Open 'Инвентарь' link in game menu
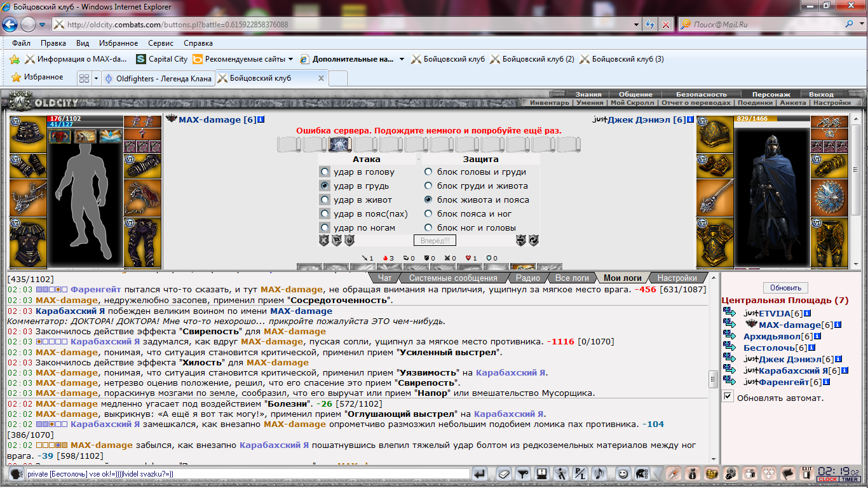Viewport: 868px width, 488px height. (x=550, y=102)
